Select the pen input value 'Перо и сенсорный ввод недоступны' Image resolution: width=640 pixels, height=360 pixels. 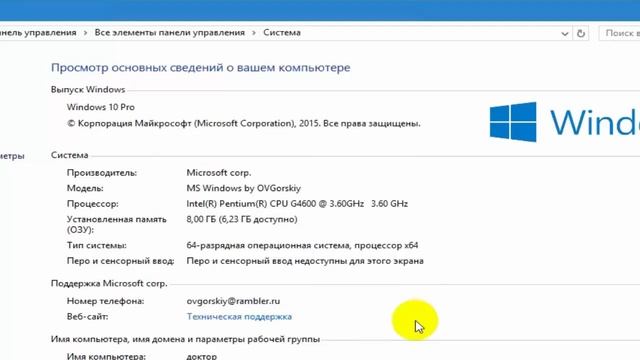point(267,261)
